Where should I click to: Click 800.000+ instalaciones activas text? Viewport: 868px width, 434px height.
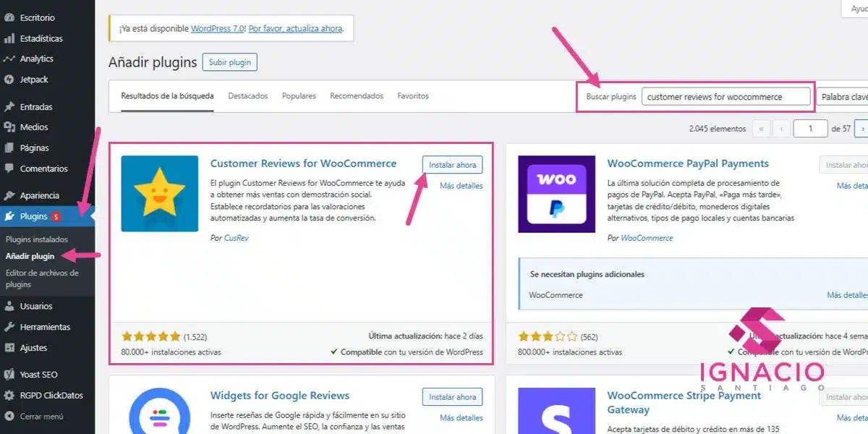point(570,352)
